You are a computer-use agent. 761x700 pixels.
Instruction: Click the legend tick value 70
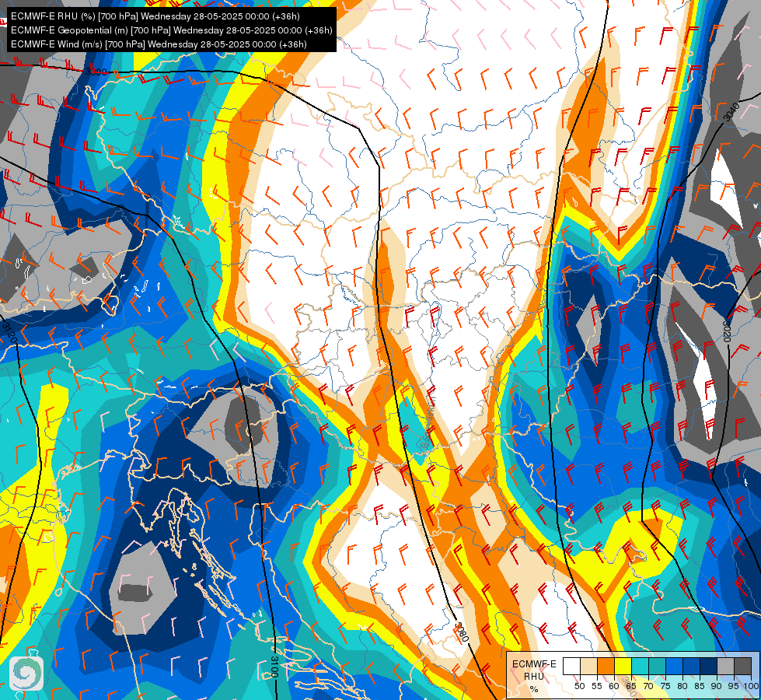[x=648, y=687]
